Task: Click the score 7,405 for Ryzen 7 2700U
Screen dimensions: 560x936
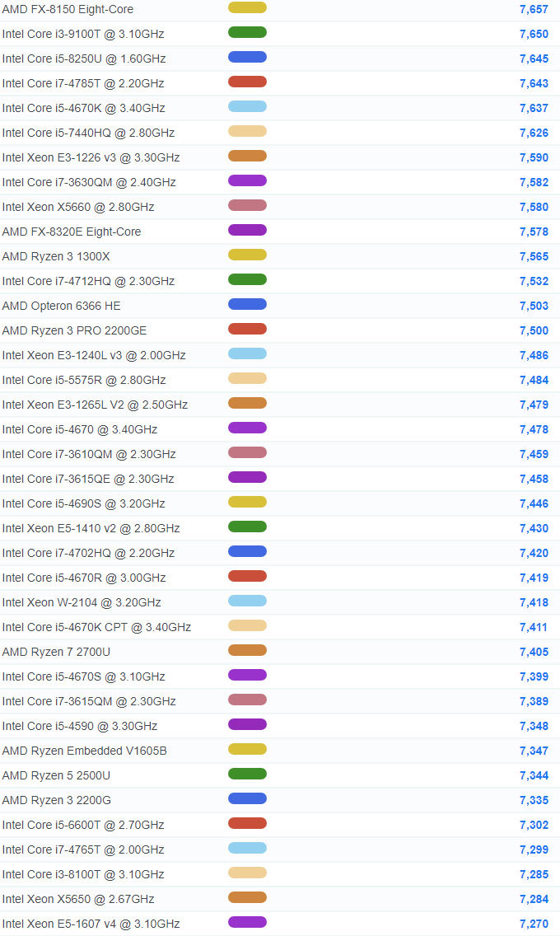Action: pyautogui.click(x=534, y=652)
